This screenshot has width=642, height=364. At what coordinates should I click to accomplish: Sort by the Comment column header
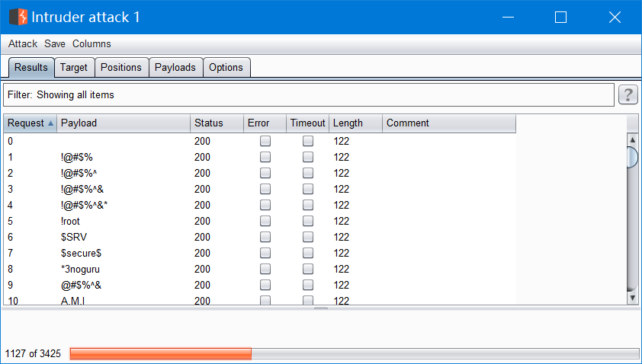(449, 123)
